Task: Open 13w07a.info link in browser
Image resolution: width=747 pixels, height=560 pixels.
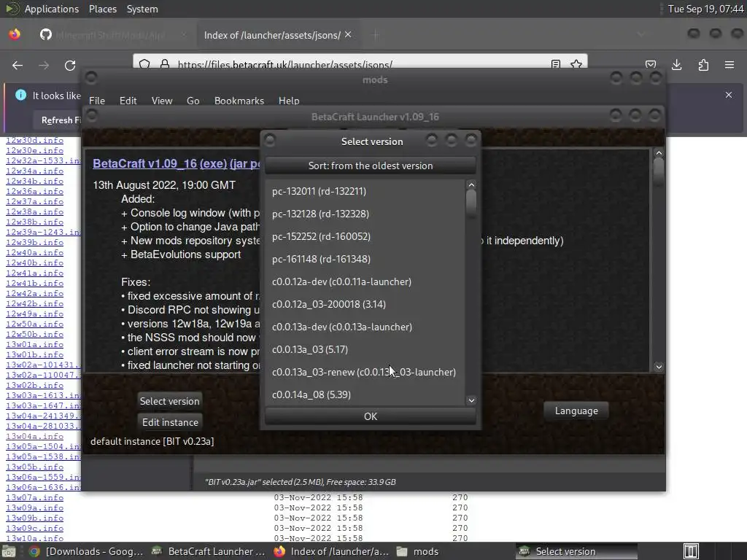Action: [x=34, y=497]
